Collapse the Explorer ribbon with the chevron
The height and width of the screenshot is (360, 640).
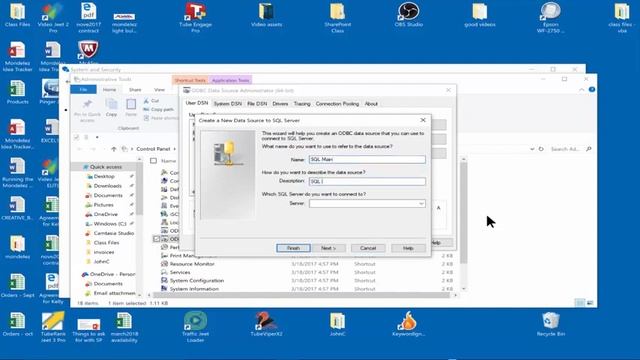point(582,89)
